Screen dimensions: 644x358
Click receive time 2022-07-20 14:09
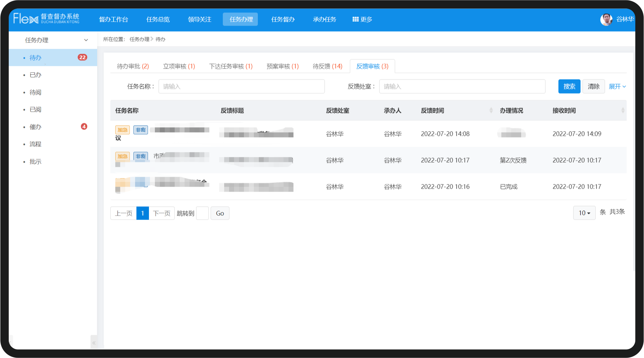577,134
